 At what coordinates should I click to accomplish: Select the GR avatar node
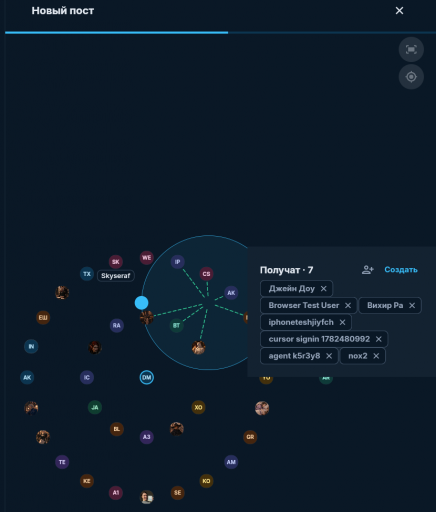pos(250,437)
